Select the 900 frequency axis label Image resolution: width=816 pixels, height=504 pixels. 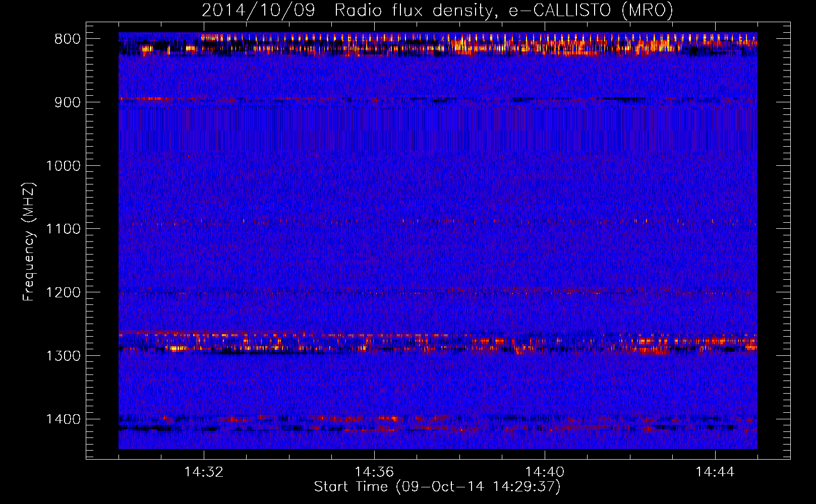tap(67, 102)
